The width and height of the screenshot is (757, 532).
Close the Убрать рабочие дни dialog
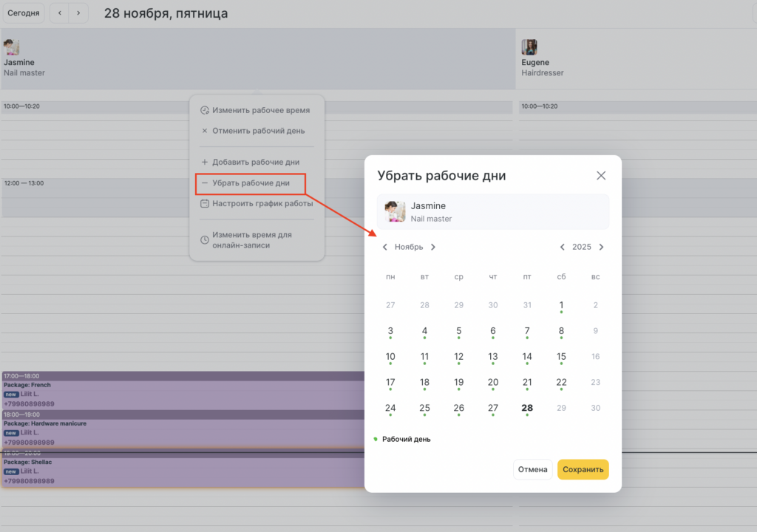coord(601,176)
